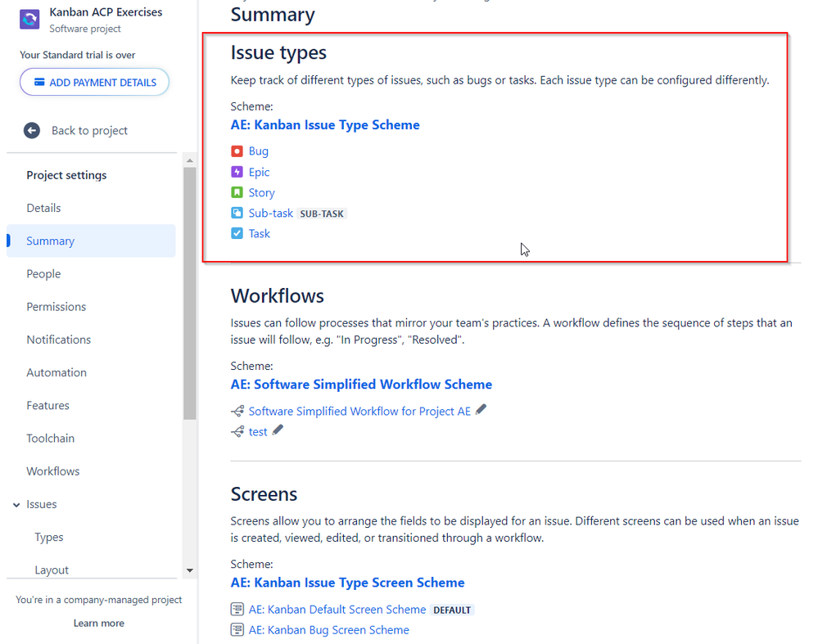This screenshot has height=644, width=818.
Task: Open the Features settings page
Action: 48,405
